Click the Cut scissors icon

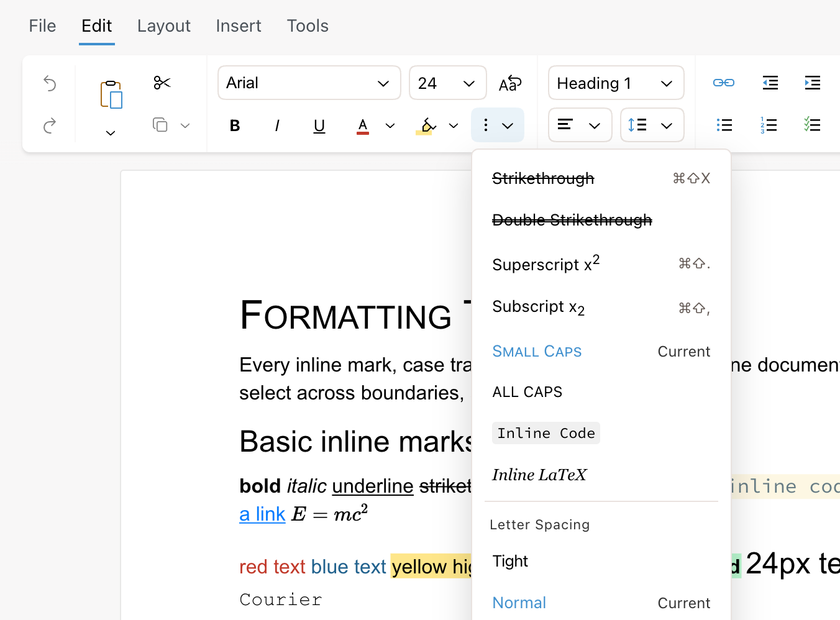[162, 83]
